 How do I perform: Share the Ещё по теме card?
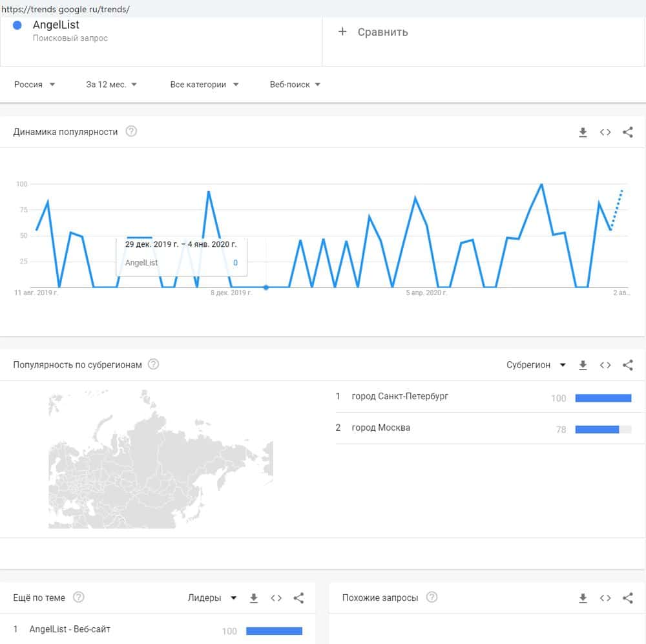(298, 598)
